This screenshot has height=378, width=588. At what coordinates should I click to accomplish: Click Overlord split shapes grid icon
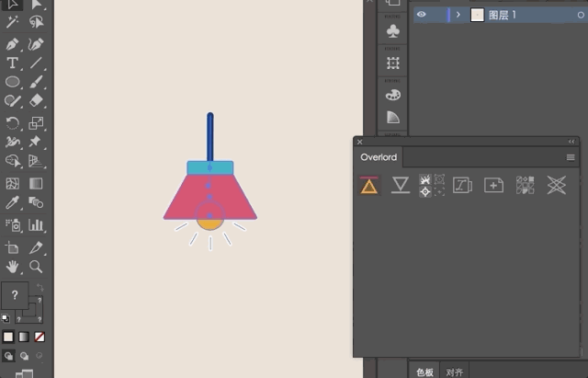pos(525,186)
